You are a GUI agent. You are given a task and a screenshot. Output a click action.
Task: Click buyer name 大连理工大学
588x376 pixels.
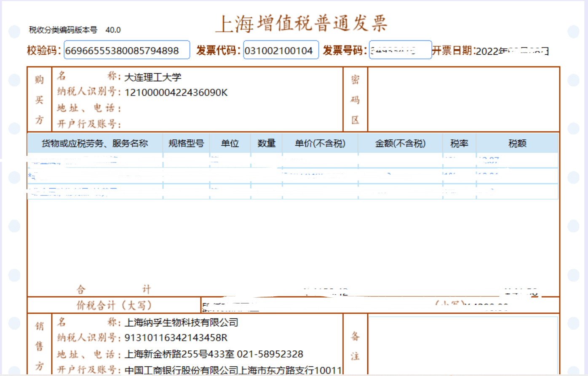tap(153, 77)
